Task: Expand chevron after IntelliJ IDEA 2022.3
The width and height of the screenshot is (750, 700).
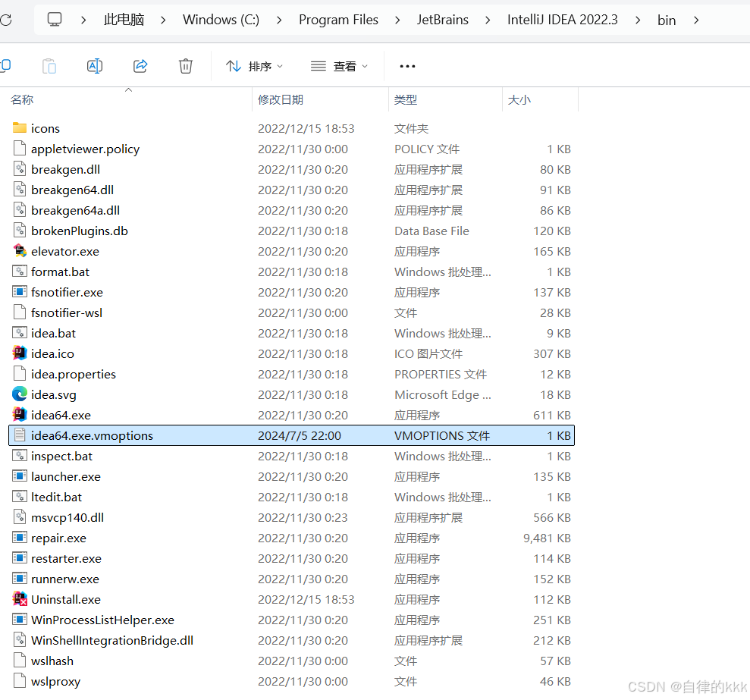Action: tap(638, 20)
